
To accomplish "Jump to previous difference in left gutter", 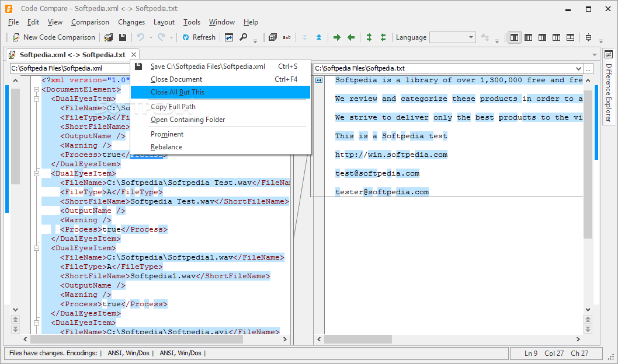I will click(x=15, y=320).
